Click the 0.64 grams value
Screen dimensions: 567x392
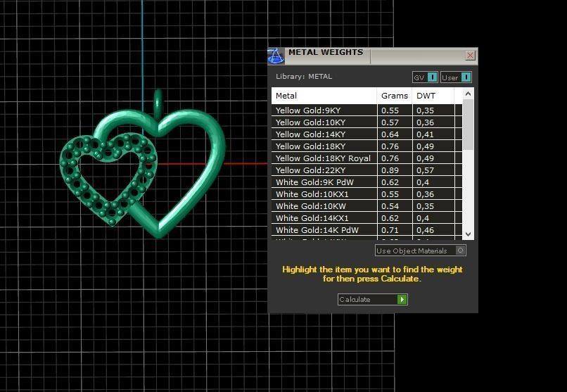coord(390,134)
